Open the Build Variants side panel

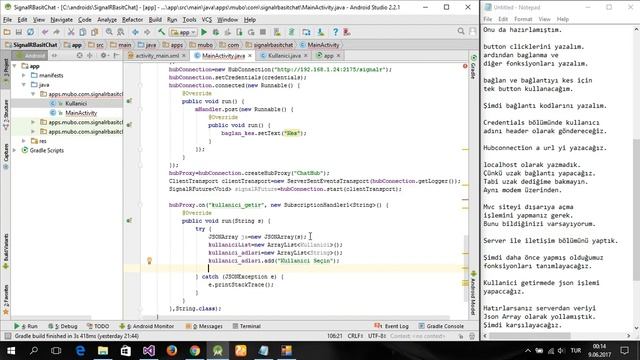tap(6, 251)
